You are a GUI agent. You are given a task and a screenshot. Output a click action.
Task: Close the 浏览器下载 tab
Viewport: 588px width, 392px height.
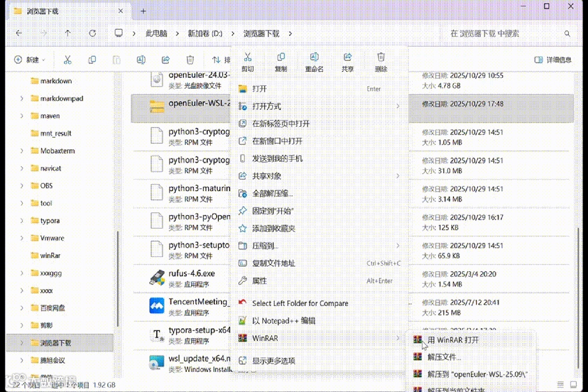(120, 11)
